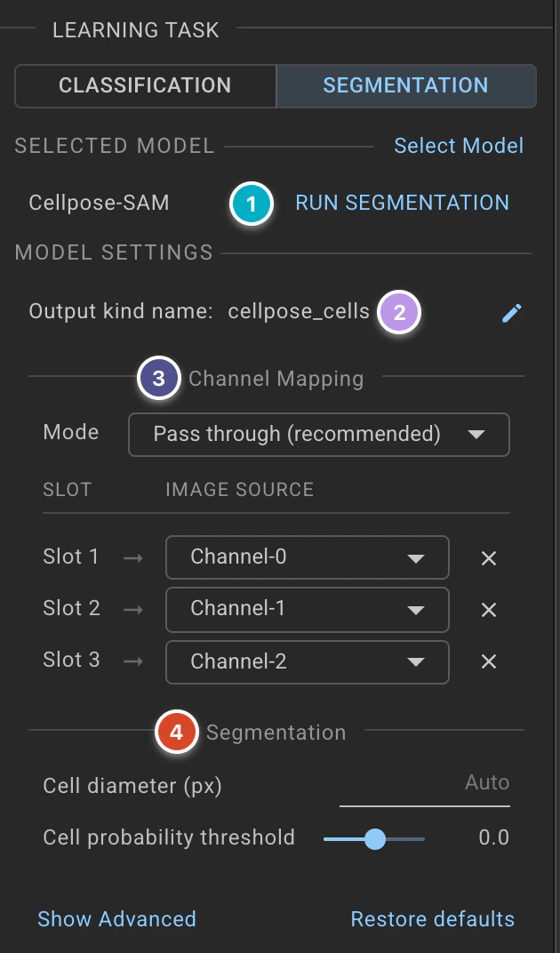Select the Segmentation tab
The image size is (560, 953).
pyautogui.click(x=405, y=85)
